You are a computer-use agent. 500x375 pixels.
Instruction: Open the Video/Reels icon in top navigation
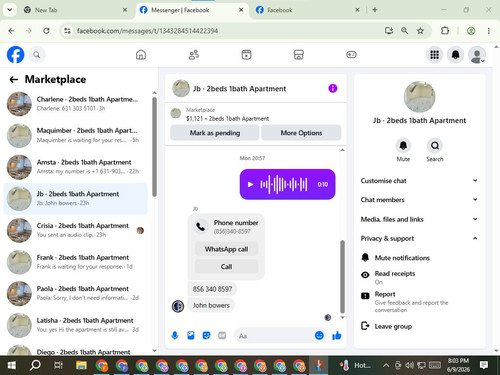[246, 55]
